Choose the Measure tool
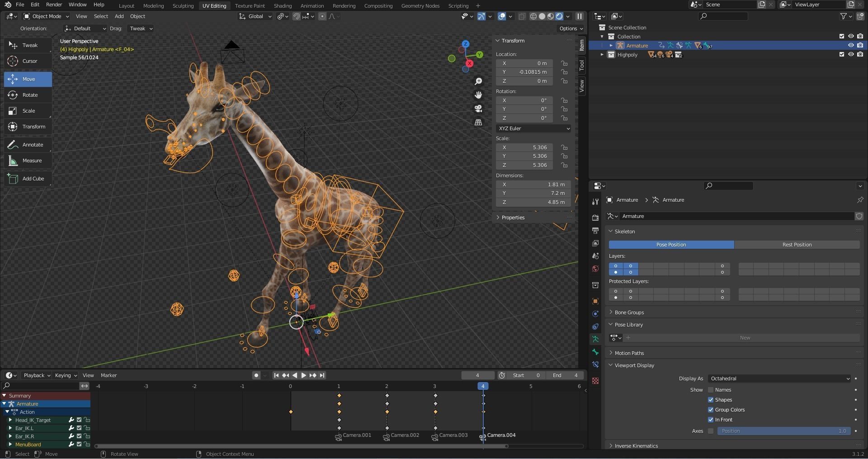Screen dimensions: 868x459 tap(28, 161)
